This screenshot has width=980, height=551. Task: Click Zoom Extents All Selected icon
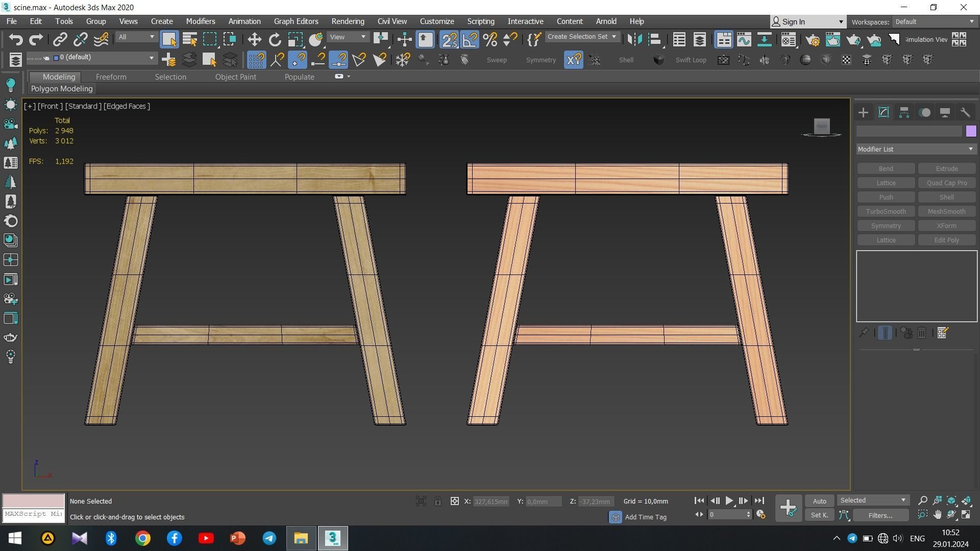click(966, 501)
